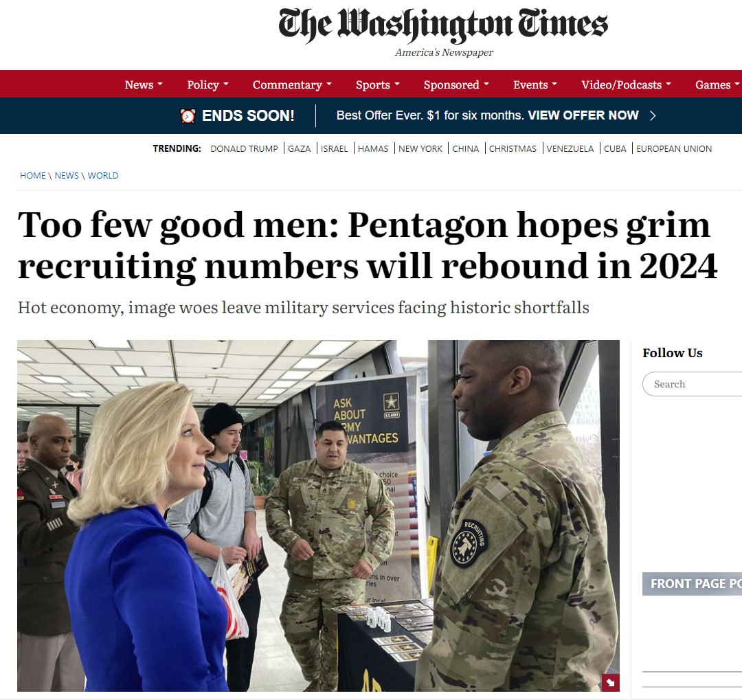Click into the Search input field
742x700 pixels.
(693, 384)
